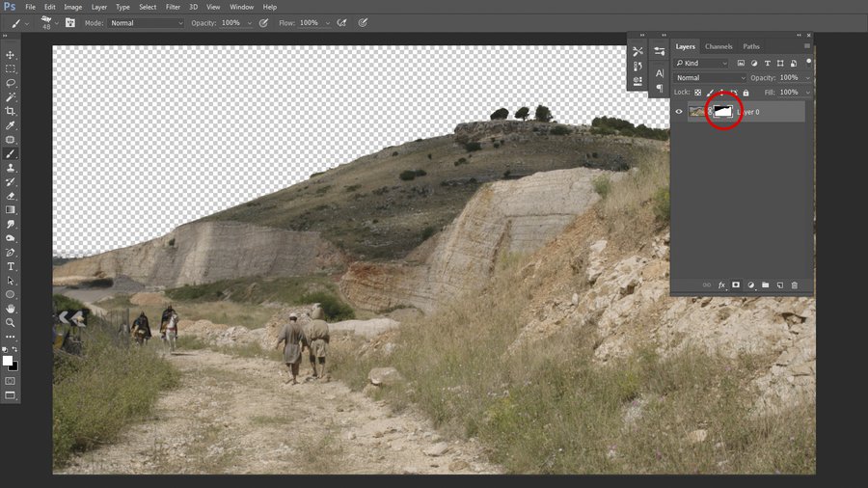The image size is (868, 488).
Task: Toggle lock transparent pixels
Action: (x=698, y=93)
